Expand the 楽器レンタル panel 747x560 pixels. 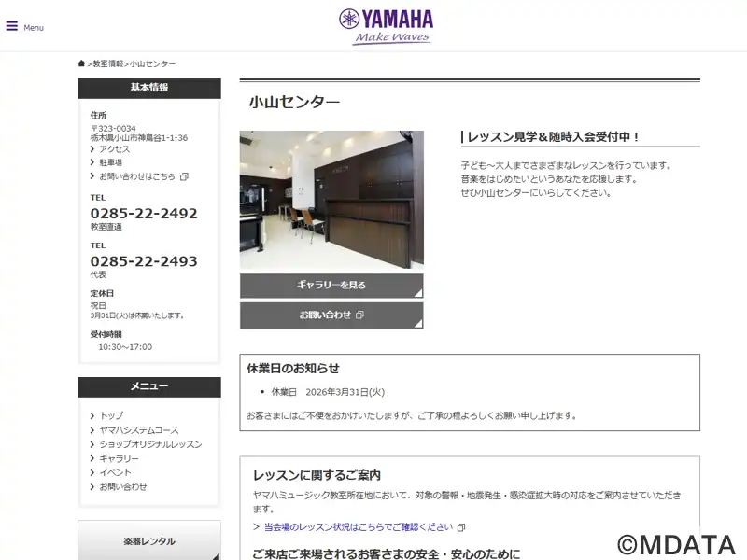coord(149,541)
